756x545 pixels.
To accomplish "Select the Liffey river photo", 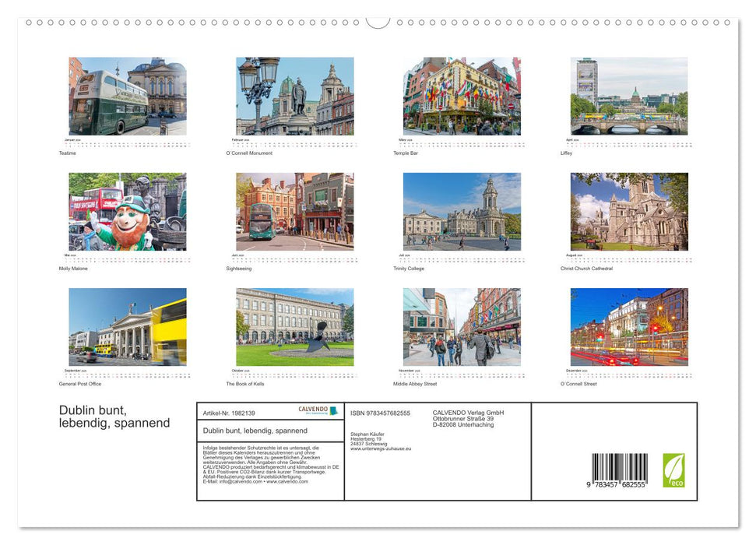I will pos(629,97).
